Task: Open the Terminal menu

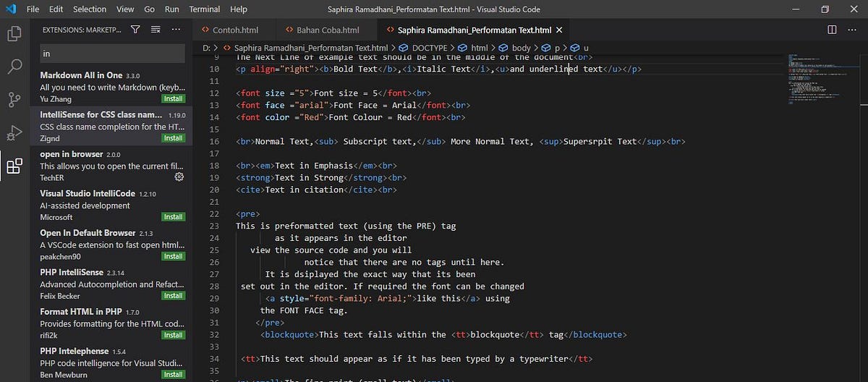Action: [205, 9]
